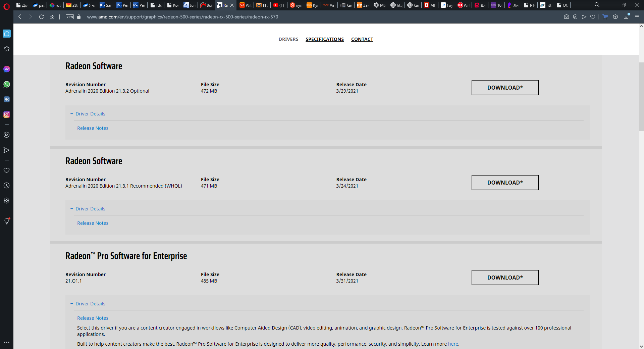
Task: Take a page snapshot with camera icon
Action: (567, 17)
